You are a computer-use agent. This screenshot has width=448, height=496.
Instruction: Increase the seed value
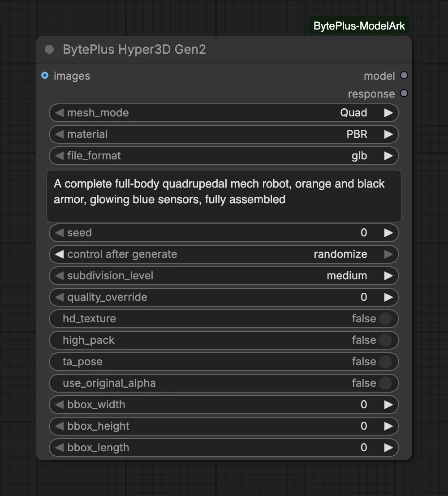point(388,233)
